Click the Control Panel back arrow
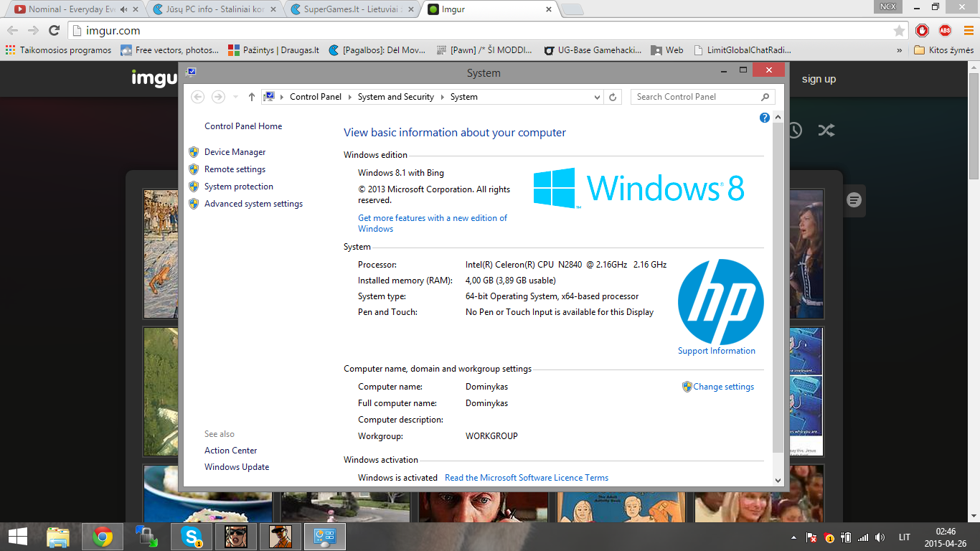The image size is (980, 551). tap(198, 97)
